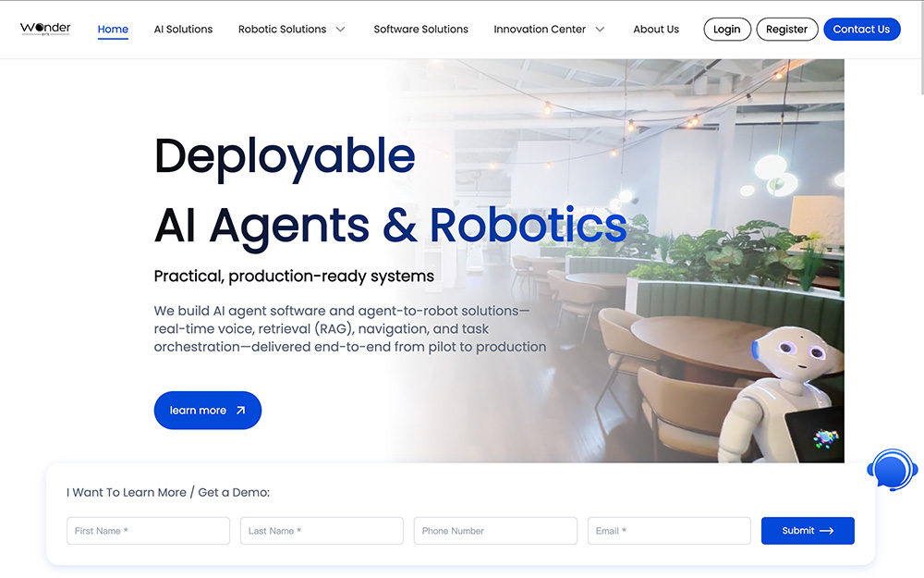Navigate to About Us
The image size is (924, 578).
[656, 30]
